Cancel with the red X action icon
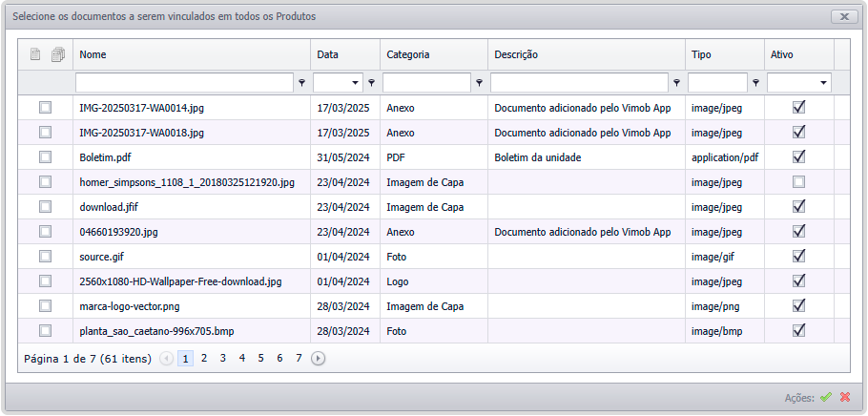The height and width of the screenshot is (416, 868). (x=845, y=397)
